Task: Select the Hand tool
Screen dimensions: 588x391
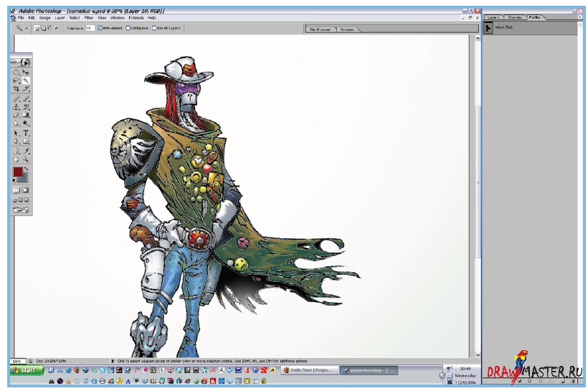Action: coord(16,159)
